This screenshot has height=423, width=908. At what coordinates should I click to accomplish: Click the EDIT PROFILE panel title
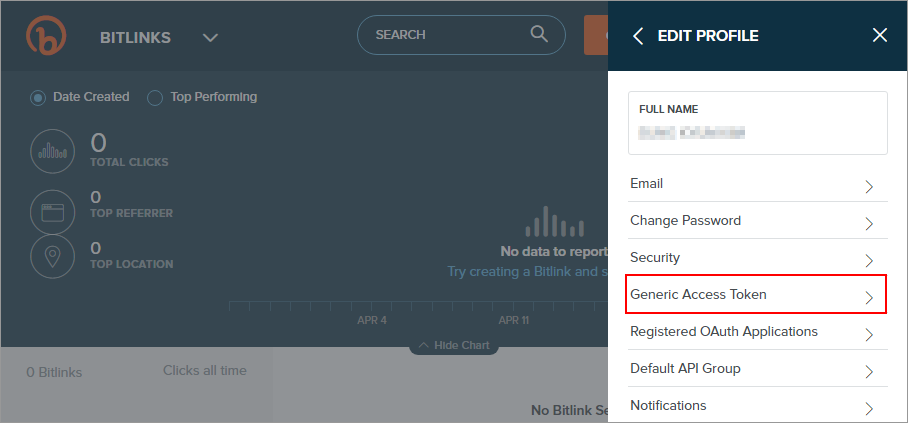[x=708, y=36]
